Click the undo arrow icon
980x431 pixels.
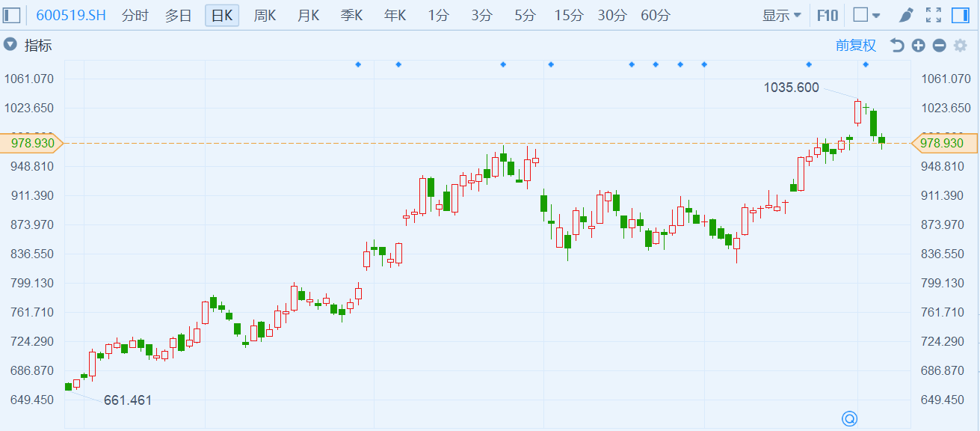tap(897, 46)
